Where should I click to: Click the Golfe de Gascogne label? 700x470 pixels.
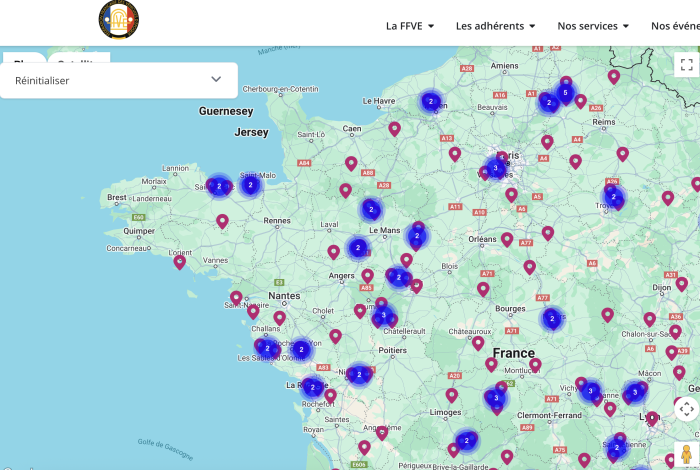(x=166, y=449)
